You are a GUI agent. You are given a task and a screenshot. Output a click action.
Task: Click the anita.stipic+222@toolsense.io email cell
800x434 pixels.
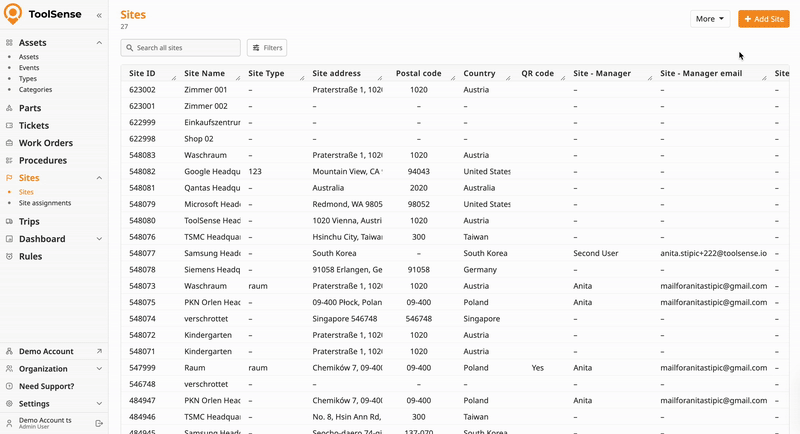713,253
